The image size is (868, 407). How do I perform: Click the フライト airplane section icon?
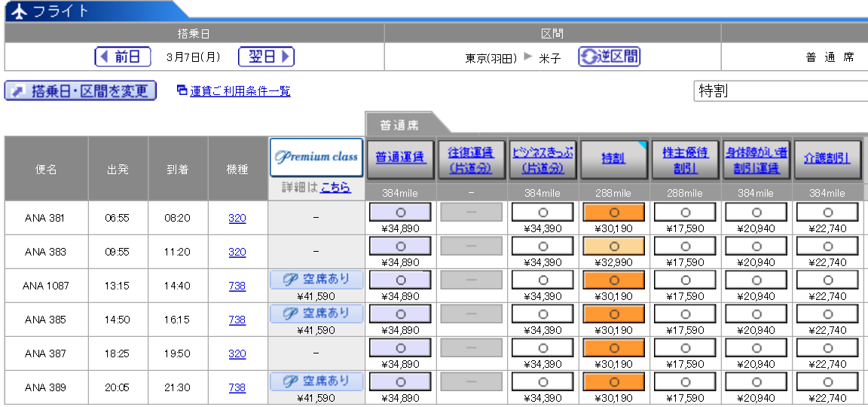tap(20, 11)
